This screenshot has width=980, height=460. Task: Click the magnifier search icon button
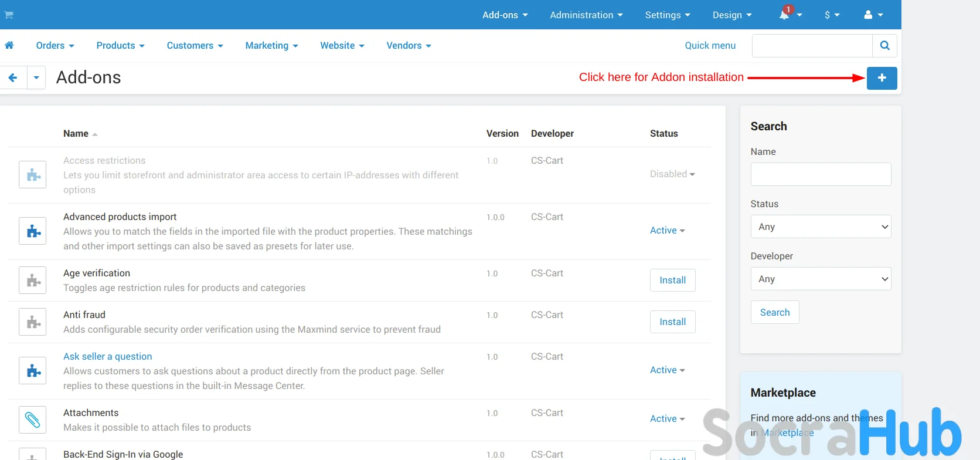[x=884, y=46]
